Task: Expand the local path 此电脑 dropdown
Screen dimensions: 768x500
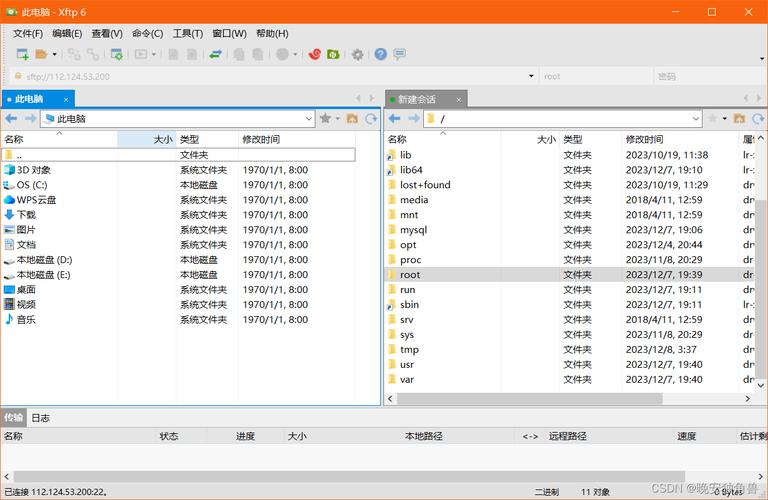Action: pyautogui.click(x=308, y=119)
